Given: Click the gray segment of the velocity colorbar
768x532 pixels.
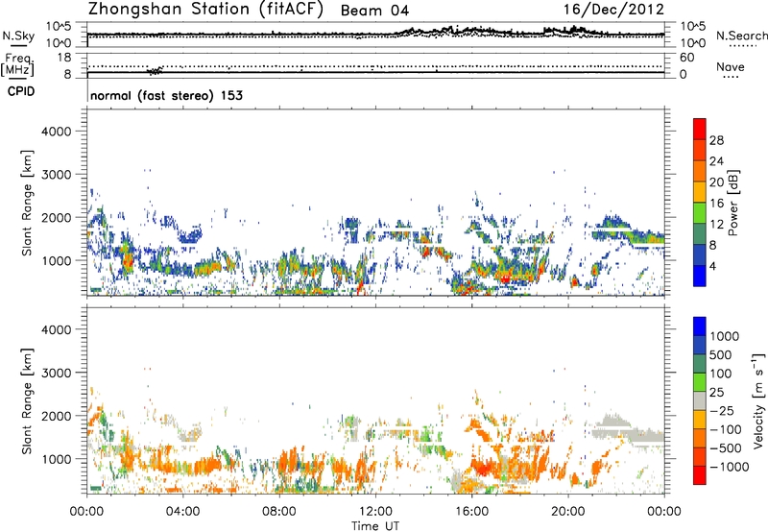Looking at the screenshot, I should click(x=700, y=400).
